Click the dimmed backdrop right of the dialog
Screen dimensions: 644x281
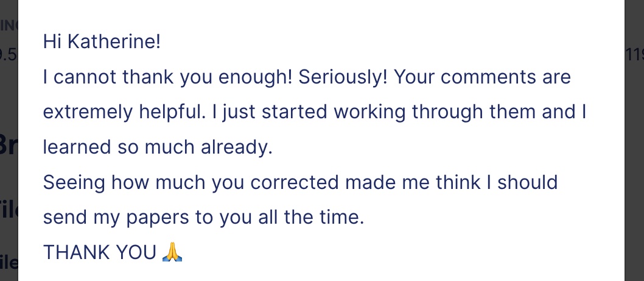pos(634,165)
